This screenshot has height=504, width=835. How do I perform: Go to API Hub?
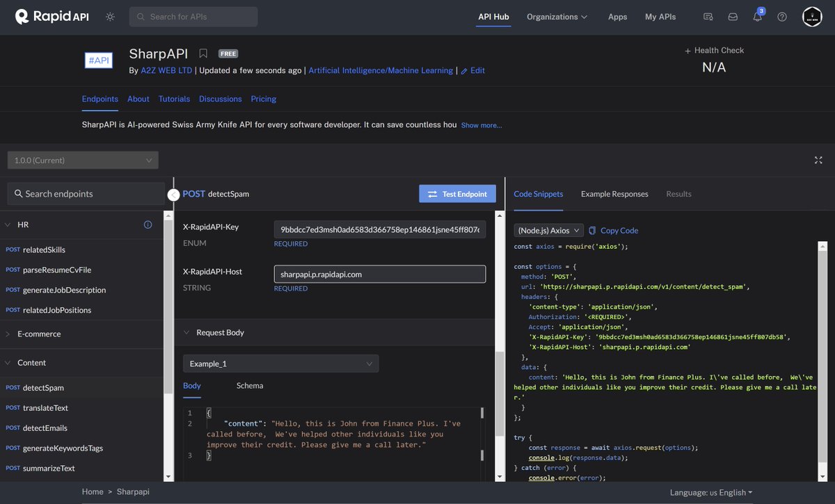(493, 17)
